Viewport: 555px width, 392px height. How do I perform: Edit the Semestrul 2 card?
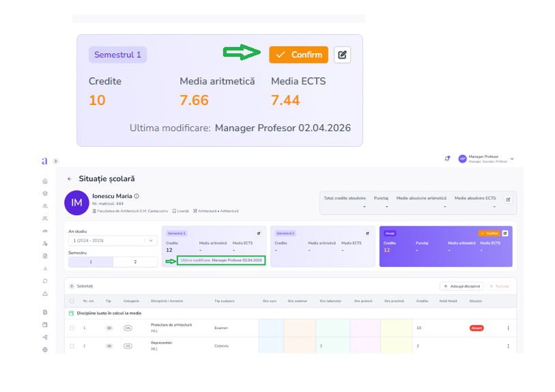point(367,234)
